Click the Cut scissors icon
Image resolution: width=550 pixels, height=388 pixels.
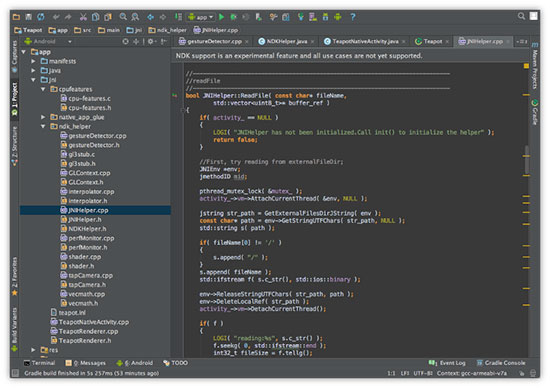point(83,16)
